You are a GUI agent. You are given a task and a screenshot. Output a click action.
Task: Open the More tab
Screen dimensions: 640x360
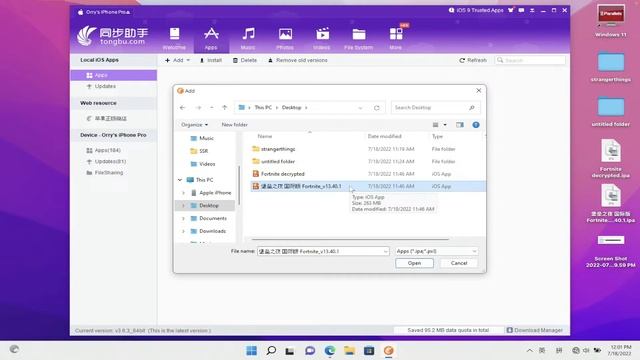coord(396,39)
